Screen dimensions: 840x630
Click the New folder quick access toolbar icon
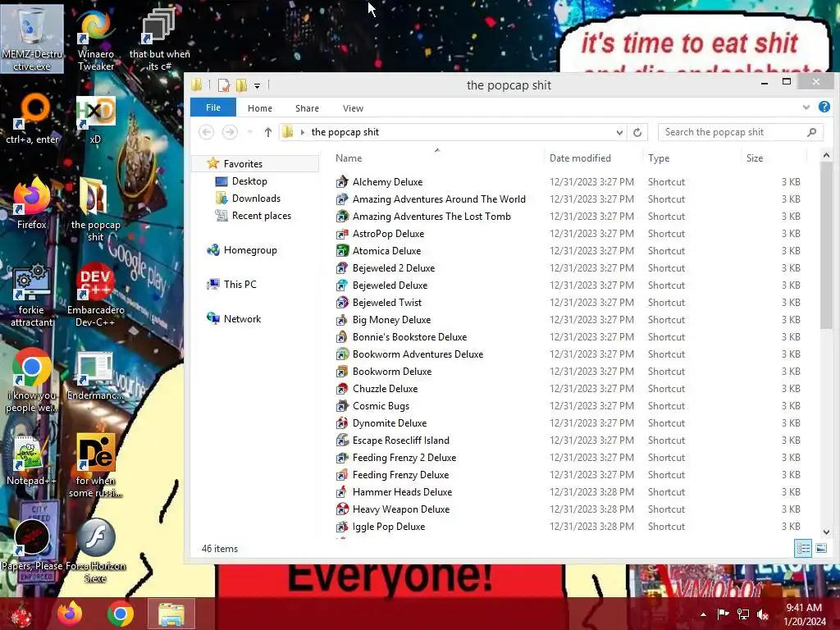point(241,85)
